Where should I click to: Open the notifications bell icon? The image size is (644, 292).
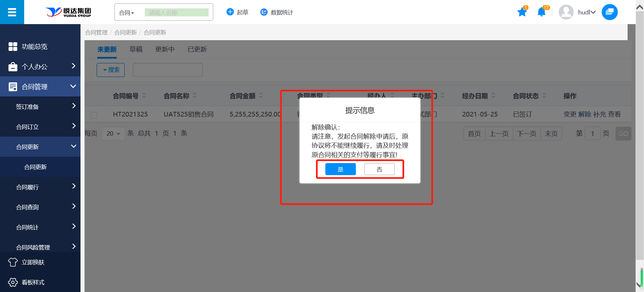[541, 12]
